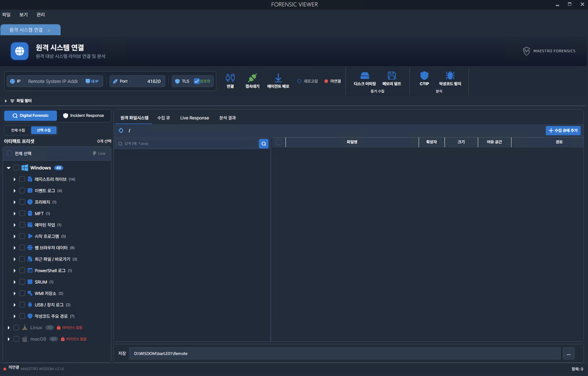Expand the 프리패치 tree node
588x376 pixels.
tap(14, 202)
